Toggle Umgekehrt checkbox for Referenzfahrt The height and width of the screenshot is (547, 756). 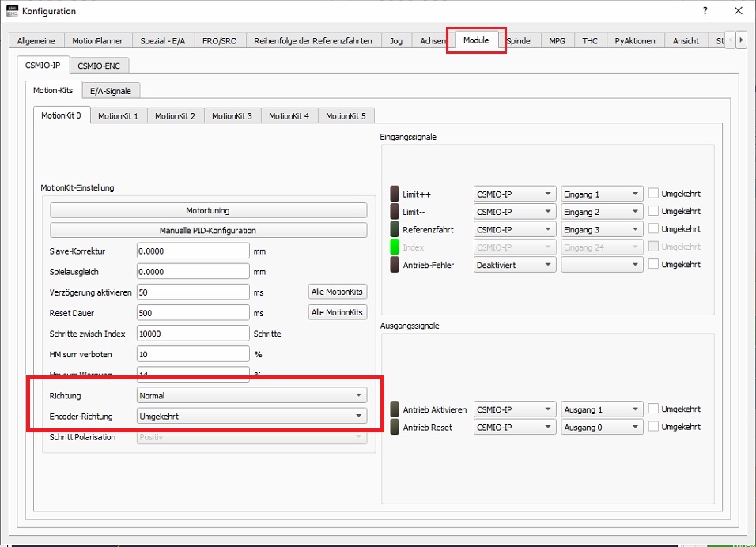[x=654, y=228]
